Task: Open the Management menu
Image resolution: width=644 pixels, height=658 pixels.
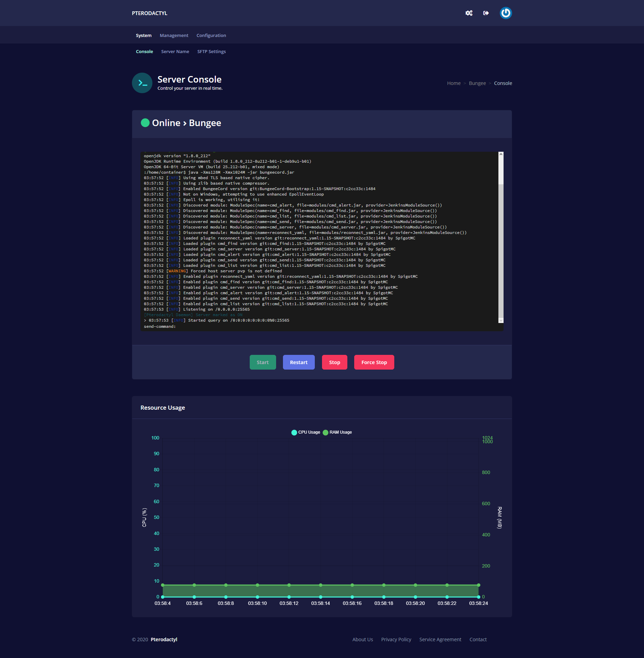Action: coord(174,35)
